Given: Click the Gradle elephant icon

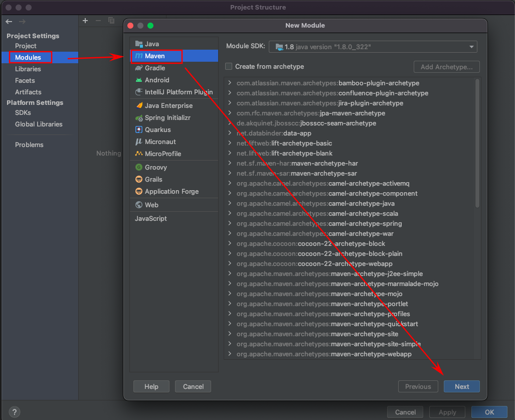Looking at the screenshot, I should tap(139, 68).
